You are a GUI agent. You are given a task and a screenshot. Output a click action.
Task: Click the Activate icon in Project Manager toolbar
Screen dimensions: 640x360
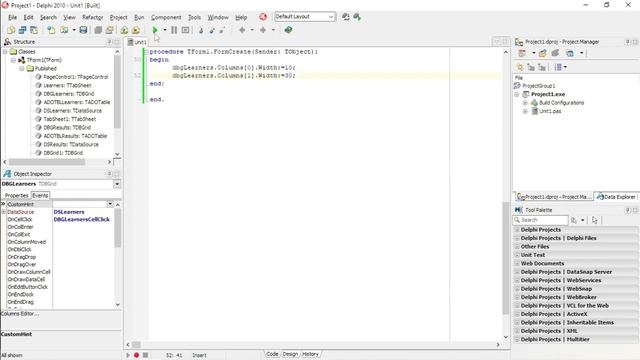[522, 53]
